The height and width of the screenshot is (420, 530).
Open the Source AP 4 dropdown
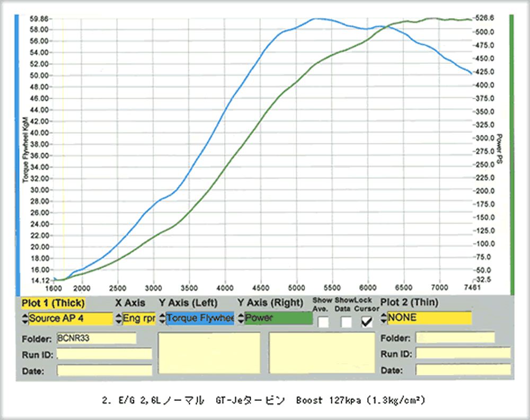pos(70,319)
